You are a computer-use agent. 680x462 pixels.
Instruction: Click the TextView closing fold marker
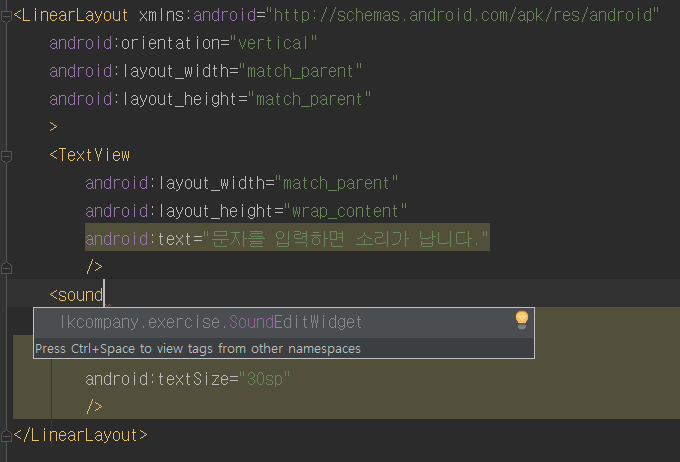6,269
